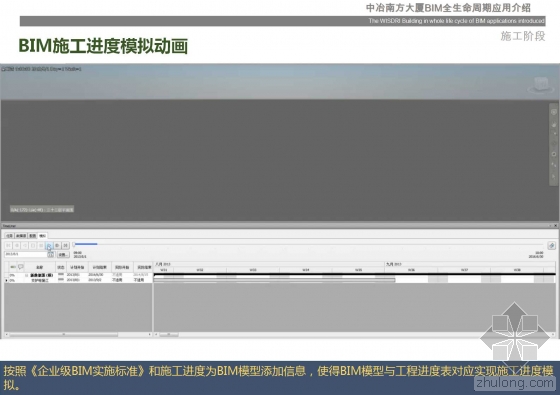Viewport: 560px width, 395px height.
Task: Select the Walk tool on navigation bar
Action: click(554, 165)
